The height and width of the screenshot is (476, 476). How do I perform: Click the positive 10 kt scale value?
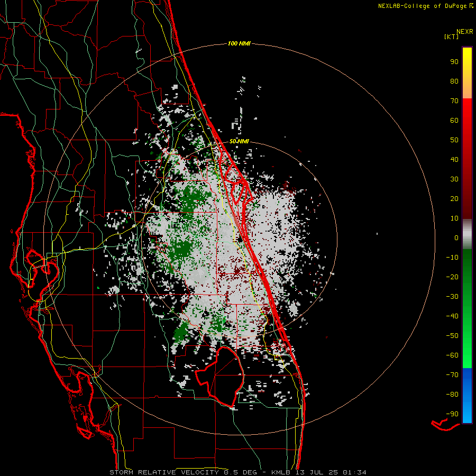pos(454,218)
